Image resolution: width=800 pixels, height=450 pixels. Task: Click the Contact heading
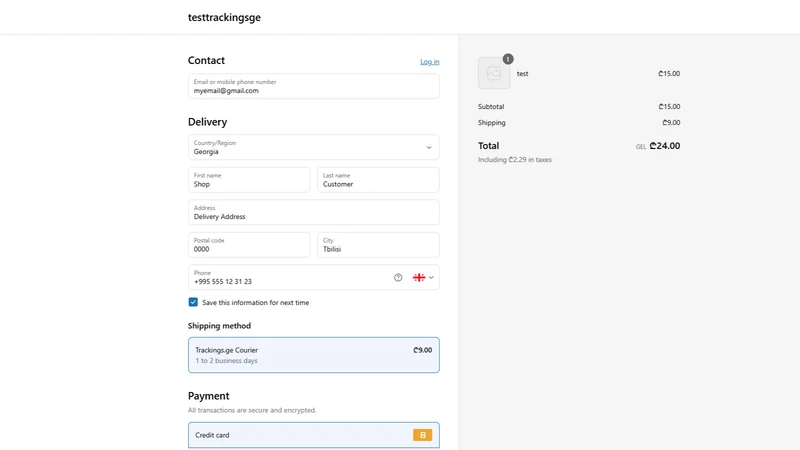[206, 60]
